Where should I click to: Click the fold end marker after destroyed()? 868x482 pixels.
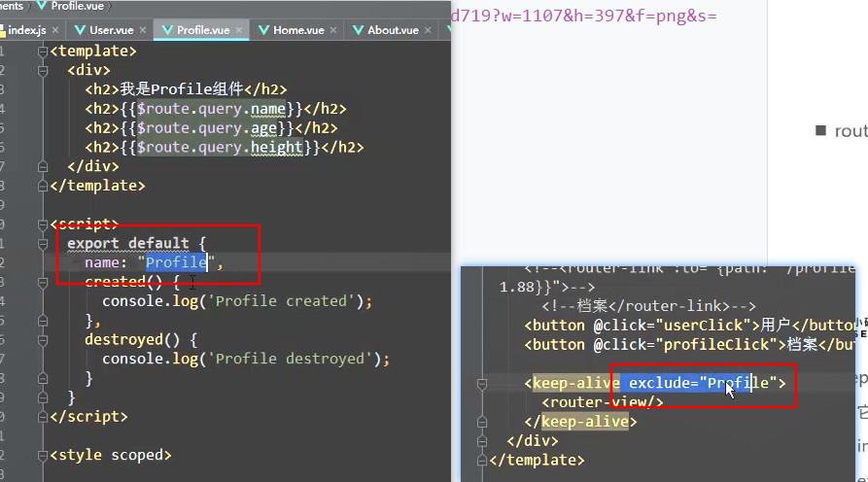click(x=43, y=379)
